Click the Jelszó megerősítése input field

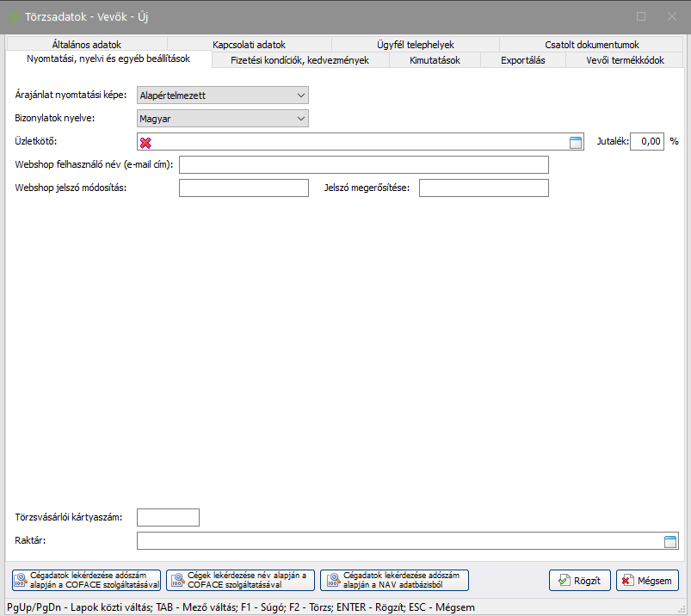click(483, 188)
